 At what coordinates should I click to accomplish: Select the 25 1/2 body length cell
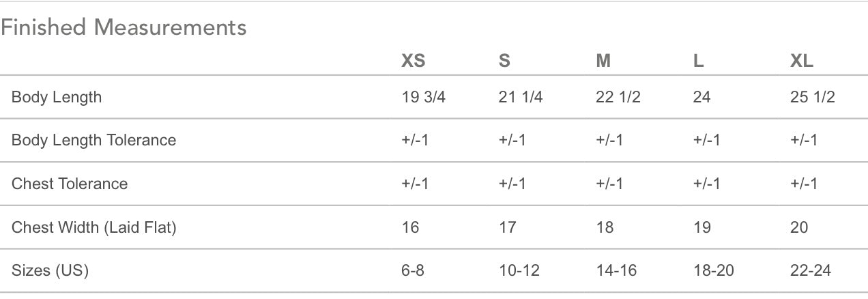[813, 97]
